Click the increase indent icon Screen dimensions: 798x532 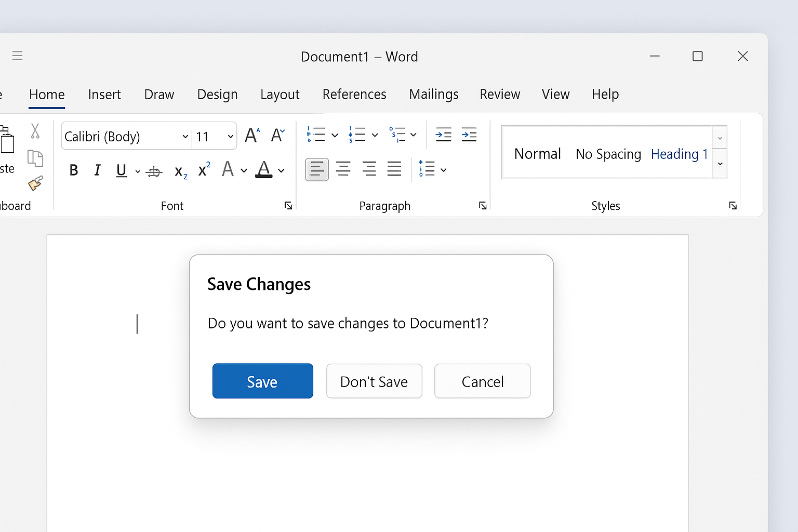pos(469,135)
